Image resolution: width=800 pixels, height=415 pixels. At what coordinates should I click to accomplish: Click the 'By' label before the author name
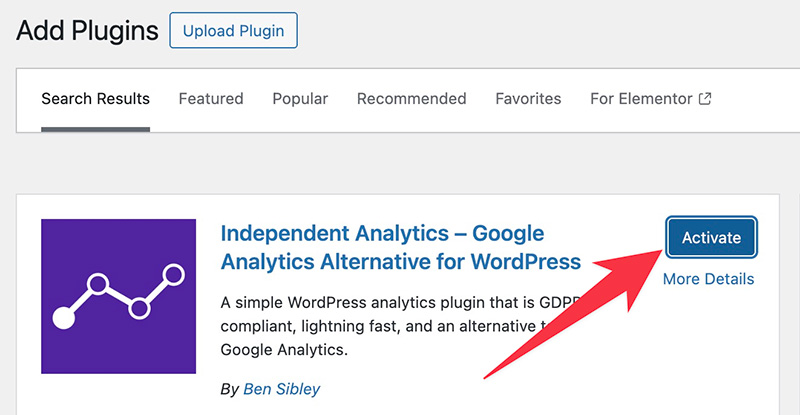(229, 388)
